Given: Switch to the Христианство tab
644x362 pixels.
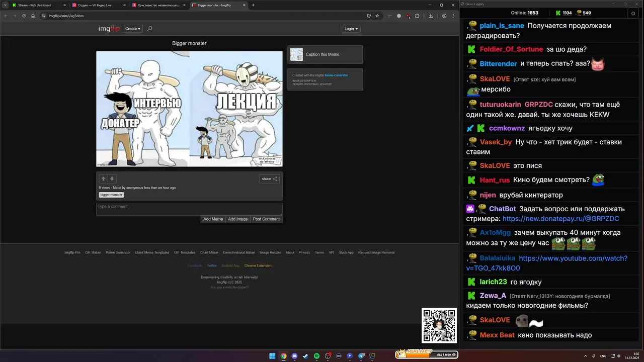Looking at the screenshot, I should [158, 5].
